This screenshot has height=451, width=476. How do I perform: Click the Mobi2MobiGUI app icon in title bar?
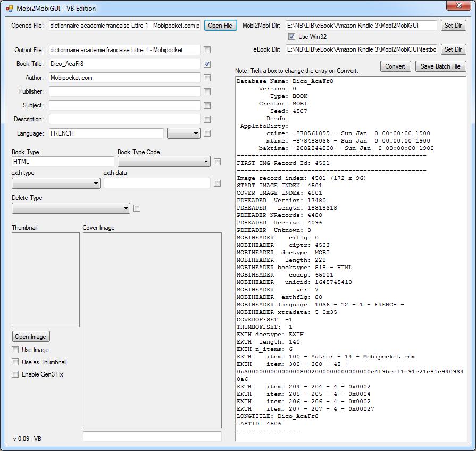tap(9, 9)
